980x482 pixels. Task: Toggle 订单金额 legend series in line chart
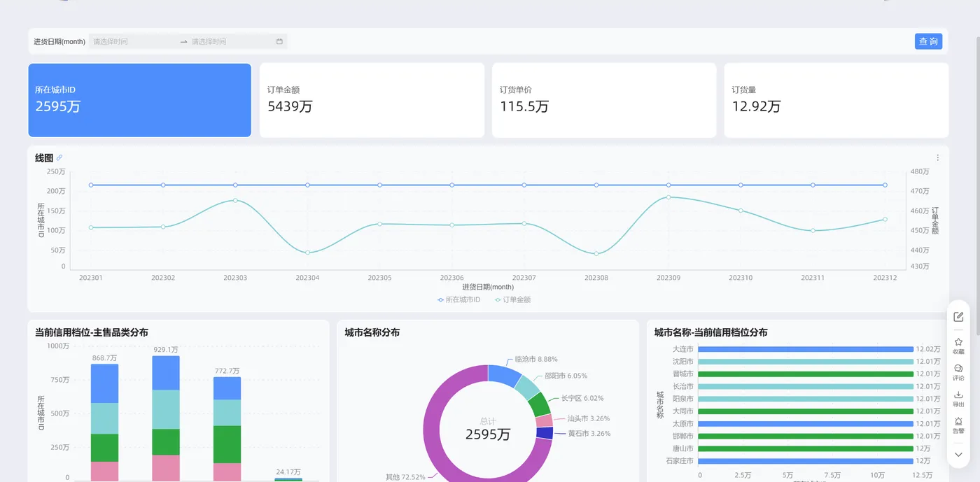513,299
